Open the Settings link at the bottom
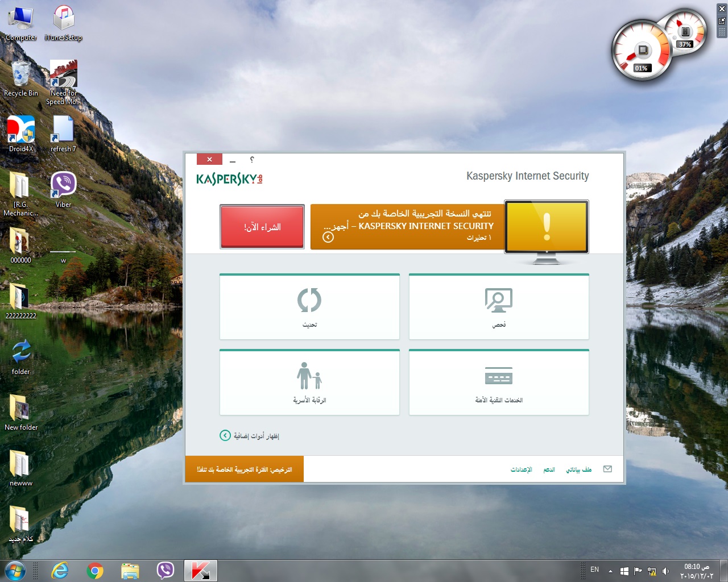The width and height of the screenshot is (728, 582). pos(521,469)
